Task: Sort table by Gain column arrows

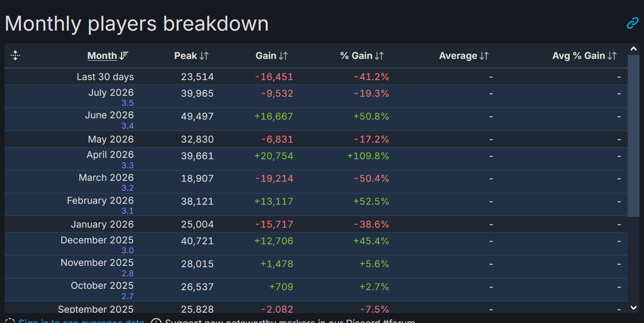Action: pos(283,56)
